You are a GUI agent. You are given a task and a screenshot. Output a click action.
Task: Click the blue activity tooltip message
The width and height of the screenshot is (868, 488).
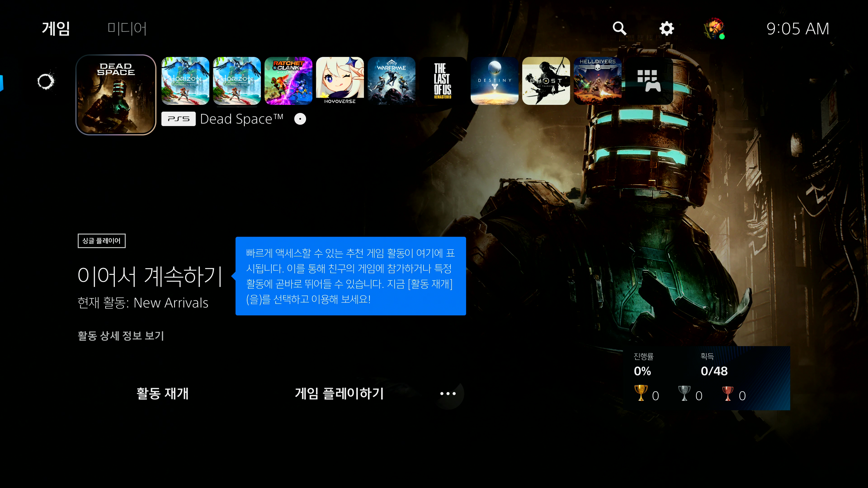tap(351, 276)
